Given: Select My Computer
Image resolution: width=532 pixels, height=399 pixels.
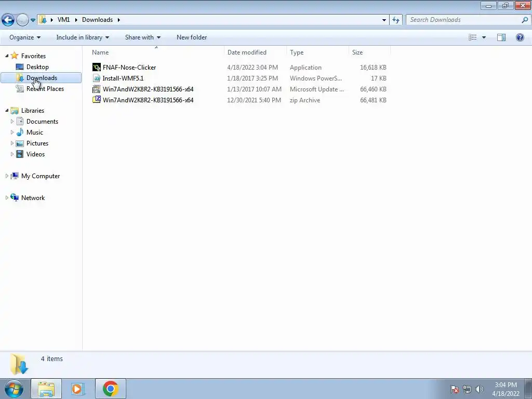Looking at the screenshot, I should click(41, 176).
